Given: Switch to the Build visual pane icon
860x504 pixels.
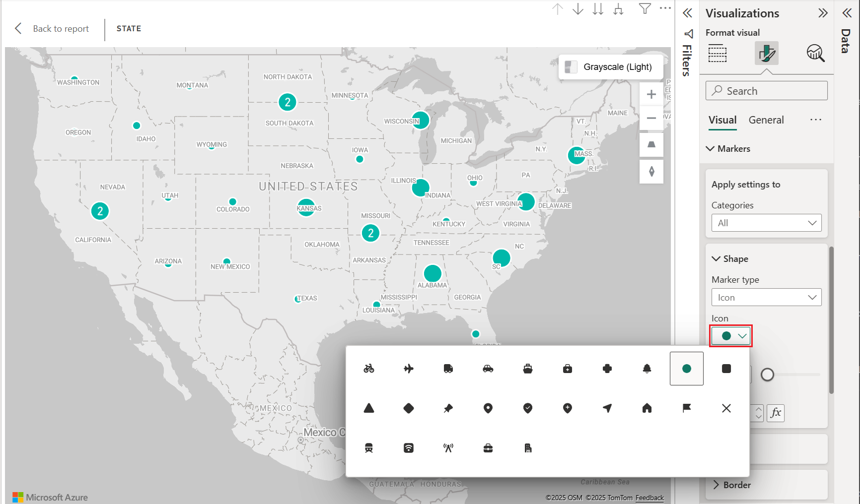Looking at the screenshot, I should (717, 53).
